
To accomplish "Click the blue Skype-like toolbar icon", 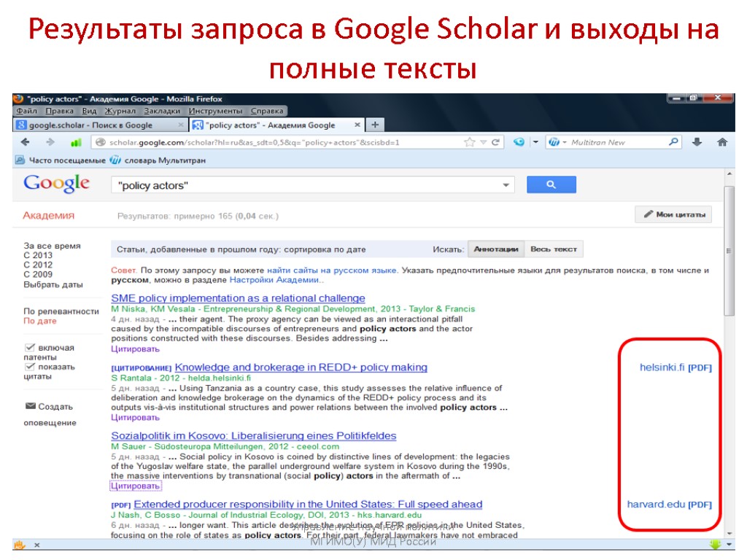I will coord(519,142).
